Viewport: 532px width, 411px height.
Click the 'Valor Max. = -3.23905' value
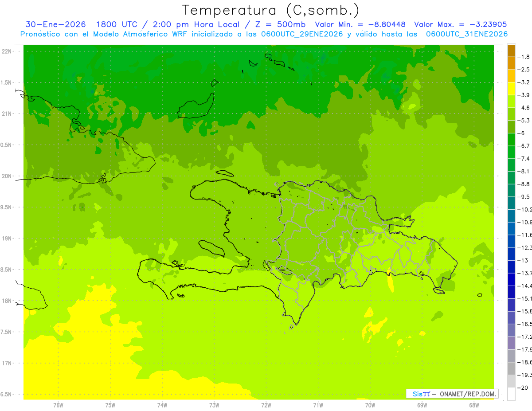pos(460,24)
